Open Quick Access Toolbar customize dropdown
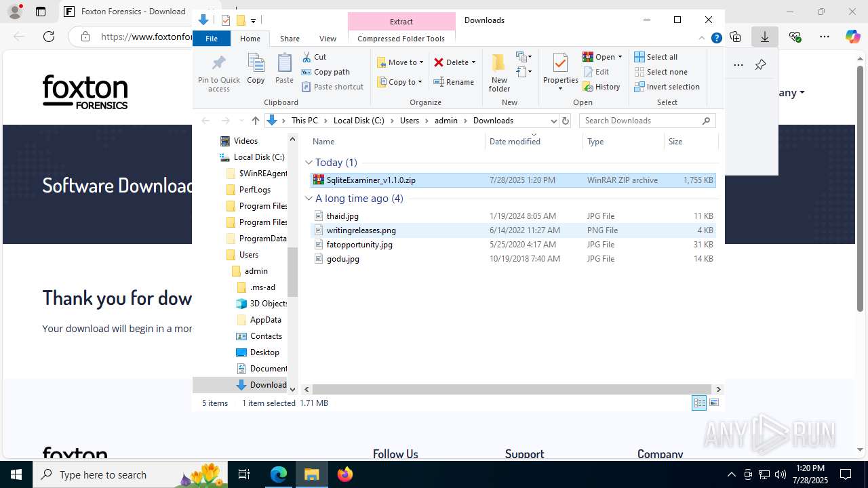868x488 pixels. tap(253, 21)
